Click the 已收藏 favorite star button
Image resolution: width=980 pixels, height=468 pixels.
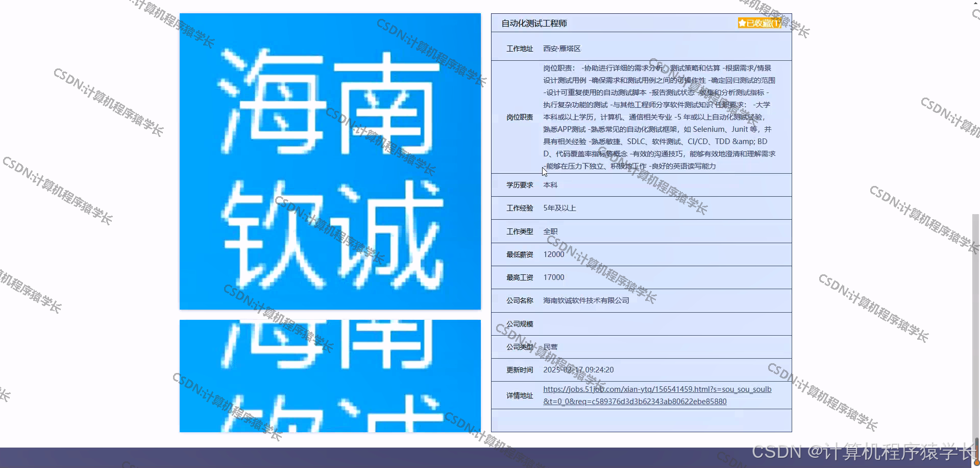[x=759, y=23]
